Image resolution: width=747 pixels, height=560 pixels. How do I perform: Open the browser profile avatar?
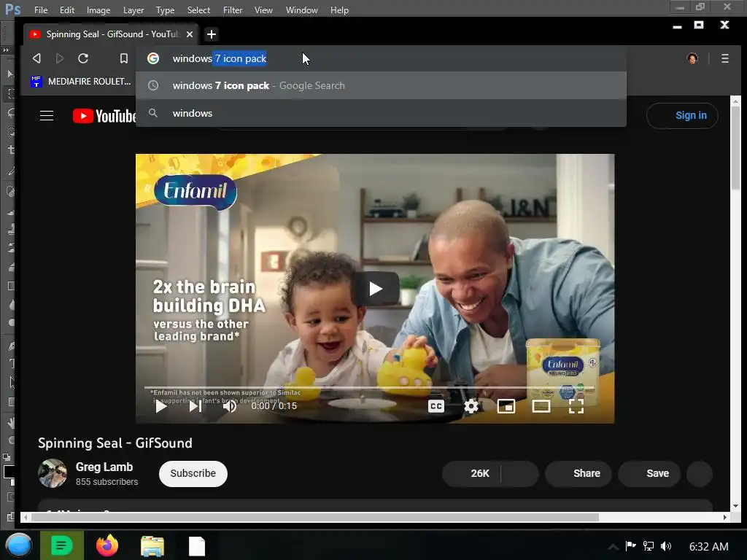point(692,58)
